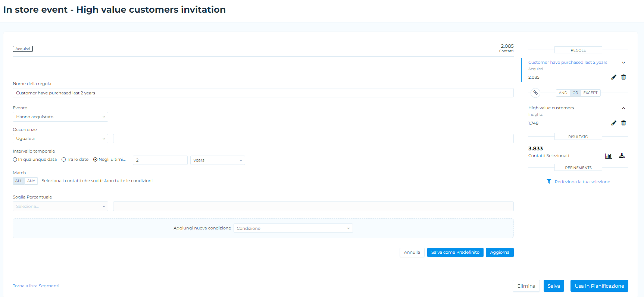Click the 1.748 count under High value customers
The width and height of the screenshot is (644, 297).
[533, 123]
